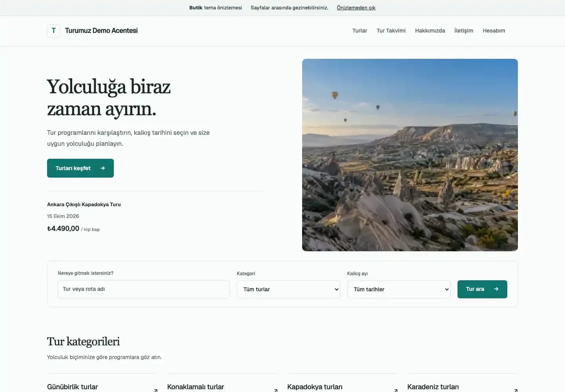Expand the Kategori dropdown
Viewport: 565px width, 392px height.
(x=288, y=289)
